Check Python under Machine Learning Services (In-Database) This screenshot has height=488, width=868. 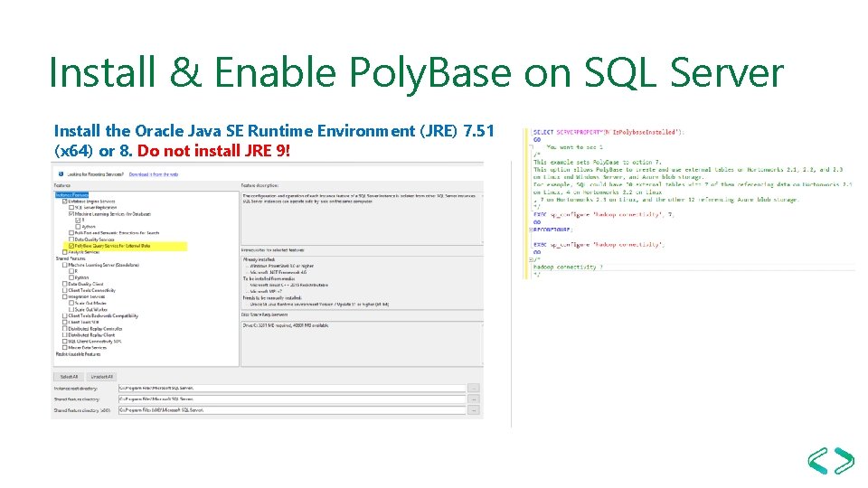[78, 227]
